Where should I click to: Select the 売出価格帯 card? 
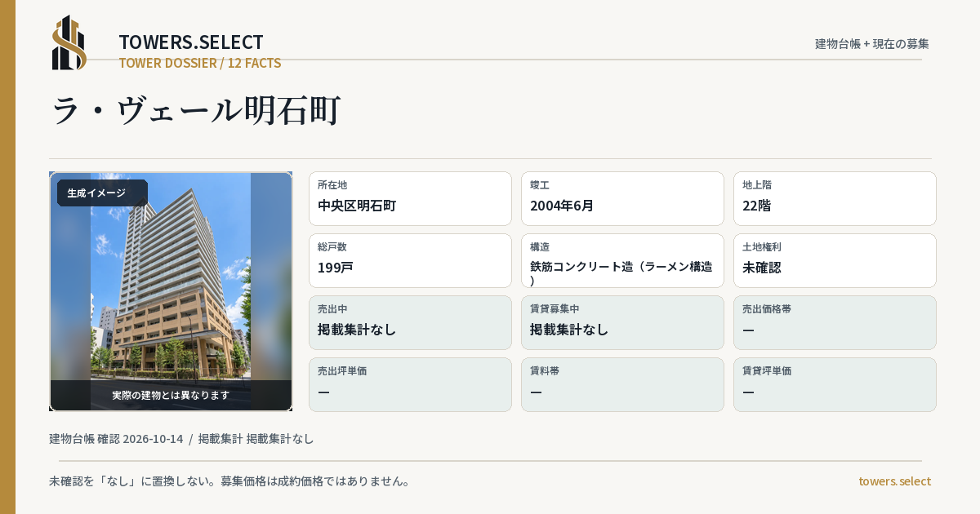point(835,322)
